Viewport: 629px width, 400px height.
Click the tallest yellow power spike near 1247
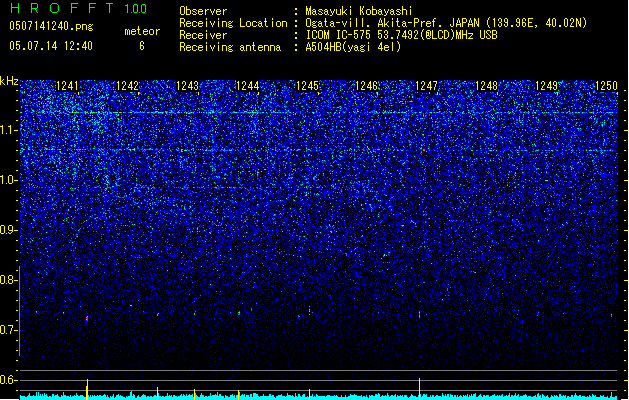click(x=420, y=388)
